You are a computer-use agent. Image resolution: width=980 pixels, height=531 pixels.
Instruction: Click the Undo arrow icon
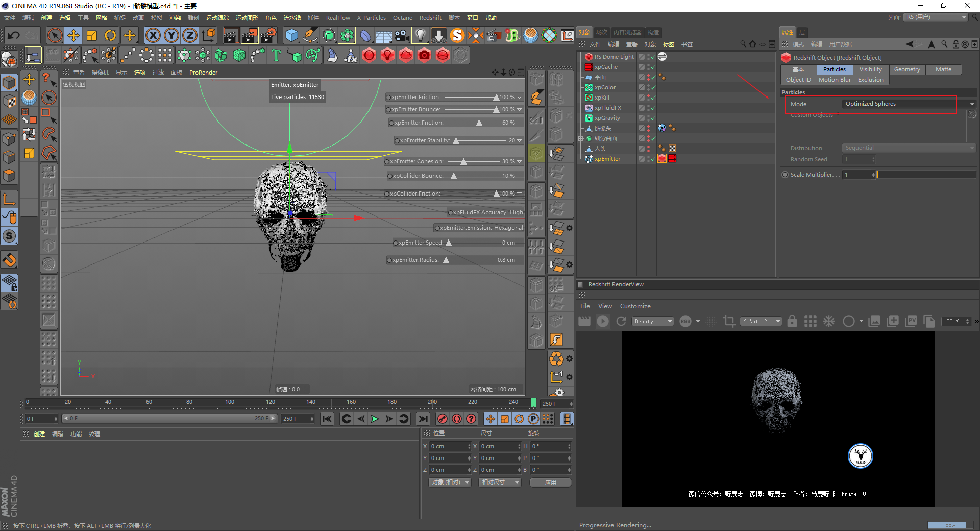pos(14,35)
